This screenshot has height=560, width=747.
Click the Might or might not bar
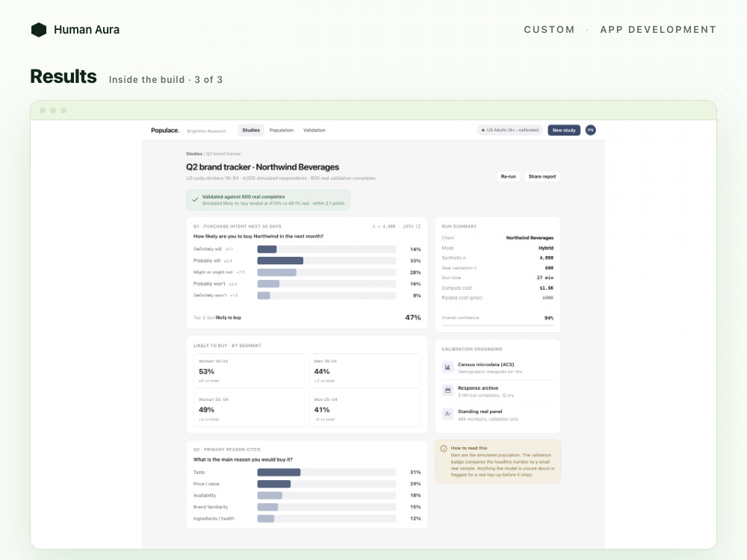326,273
